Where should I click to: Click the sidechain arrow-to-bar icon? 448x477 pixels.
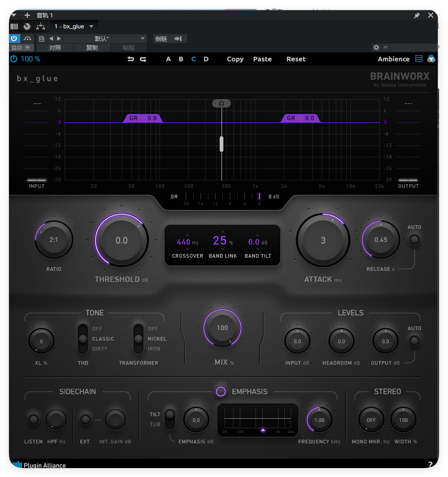[x=178, y=39]
